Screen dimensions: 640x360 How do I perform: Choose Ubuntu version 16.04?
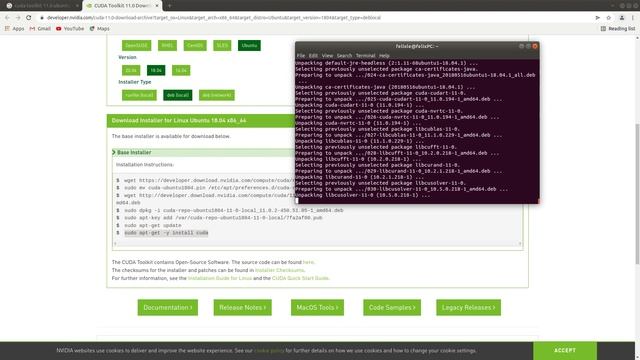pos(181,70)
